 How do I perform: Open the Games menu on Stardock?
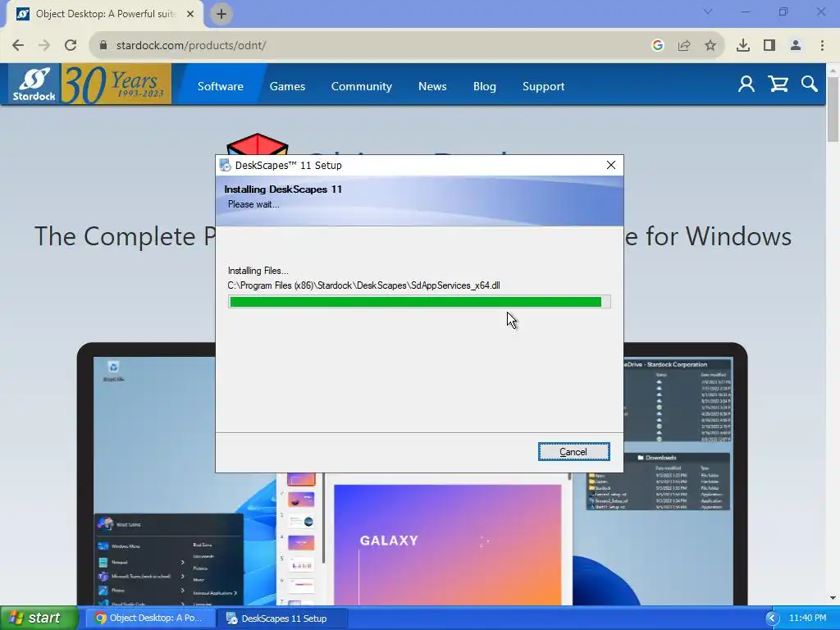(x=287, y=86)
